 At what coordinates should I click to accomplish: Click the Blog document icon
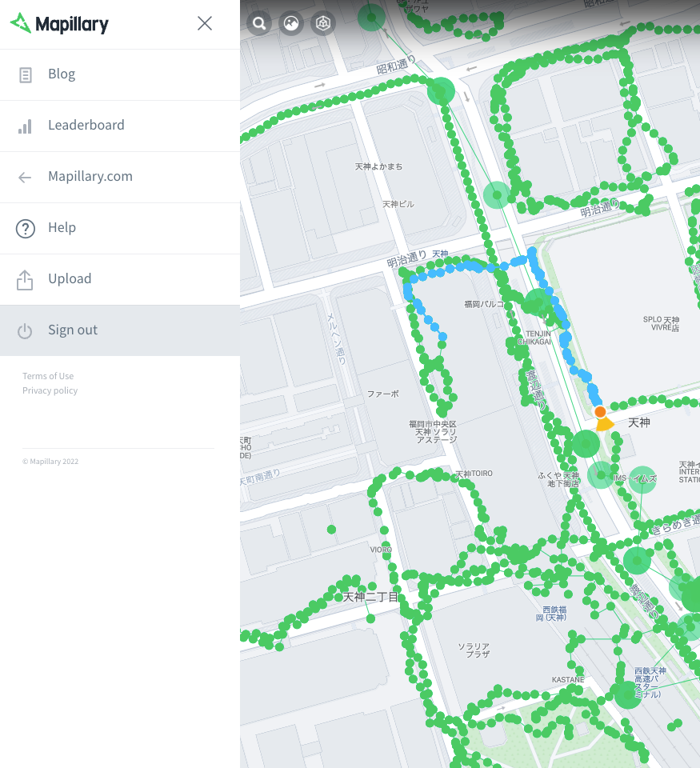tap(25, 75)
